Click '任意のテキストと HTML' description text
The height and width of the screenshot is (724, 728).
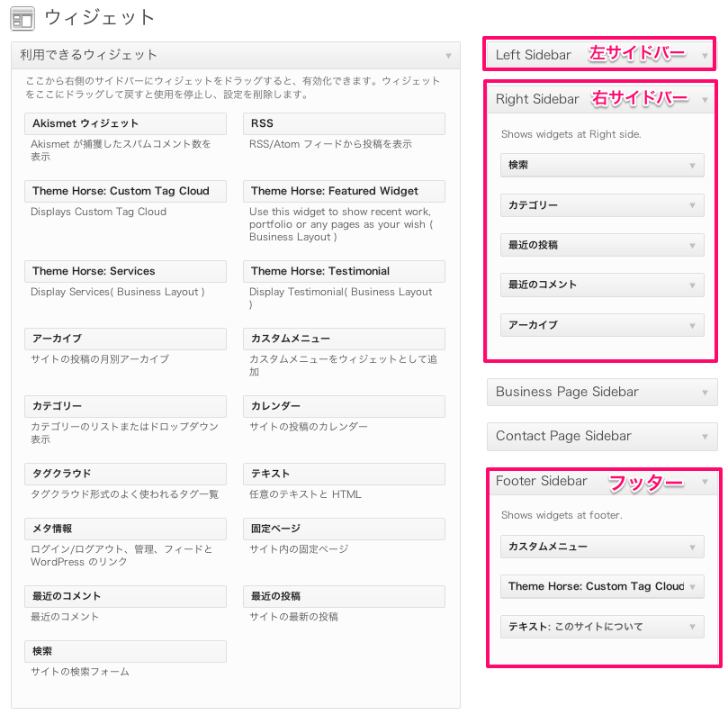pyautogui.click(x=305, y=494)
